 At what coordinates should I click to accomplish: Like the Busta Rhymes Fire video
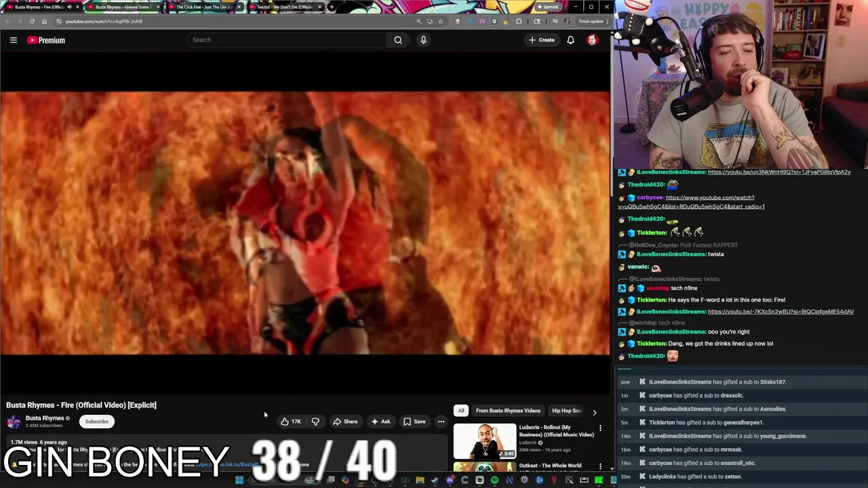290,422
